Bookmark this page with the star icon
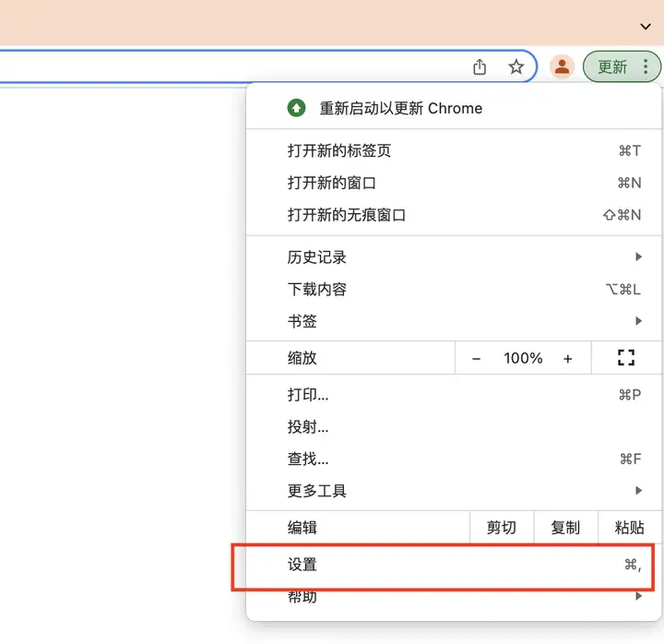Image resolution: width=664 pixels, height=644 pixels. [516, 67]
